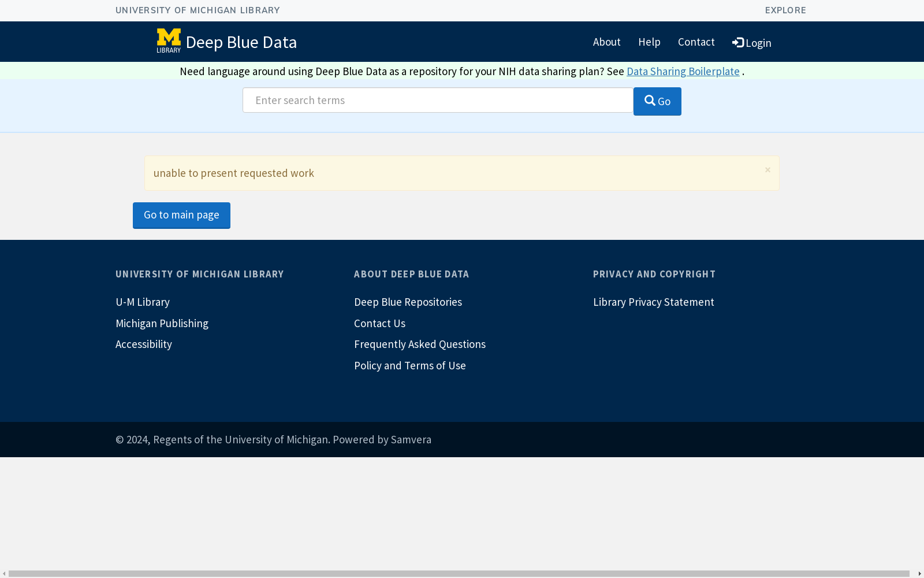Screen dimensions: 924x578
Task: Open the Data Sharing Boilerplate link
Action: (683, 71)
